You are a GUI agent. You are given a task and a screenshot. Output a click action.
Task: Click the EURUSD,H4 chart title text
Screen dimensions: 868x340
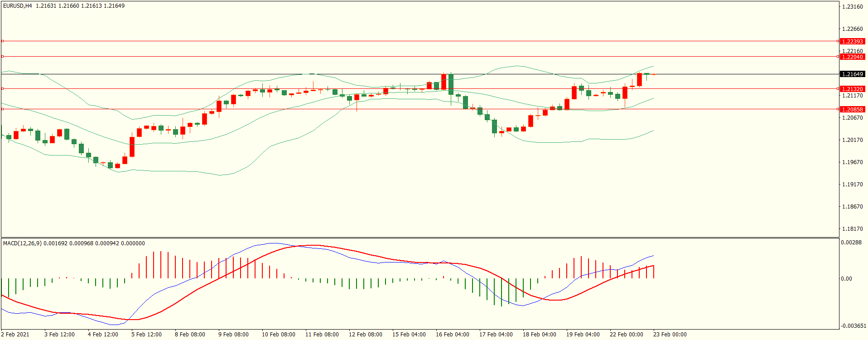tap(17, 6)
